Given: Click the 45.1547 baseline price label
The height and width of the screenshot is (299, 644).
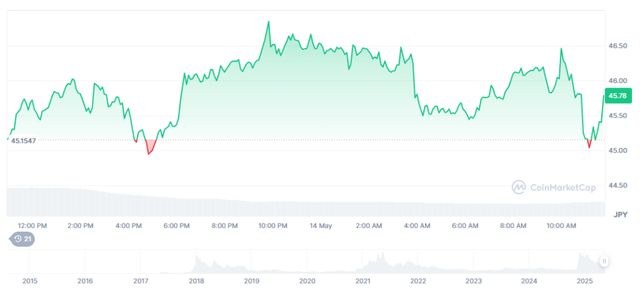Looking at the screenshot, I should pos(23,140).
